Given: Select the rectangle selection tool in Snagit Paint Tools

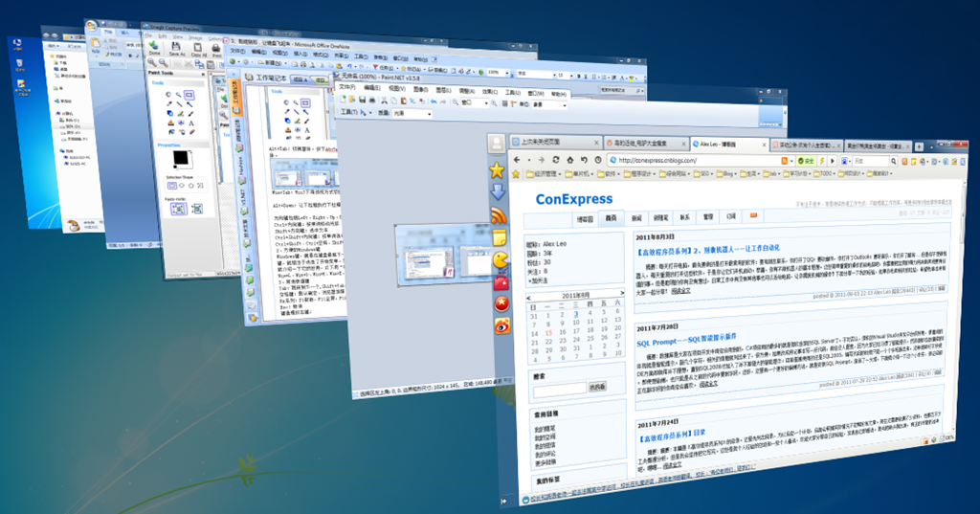Looking at the screenshot, I should tap(189, 95).
